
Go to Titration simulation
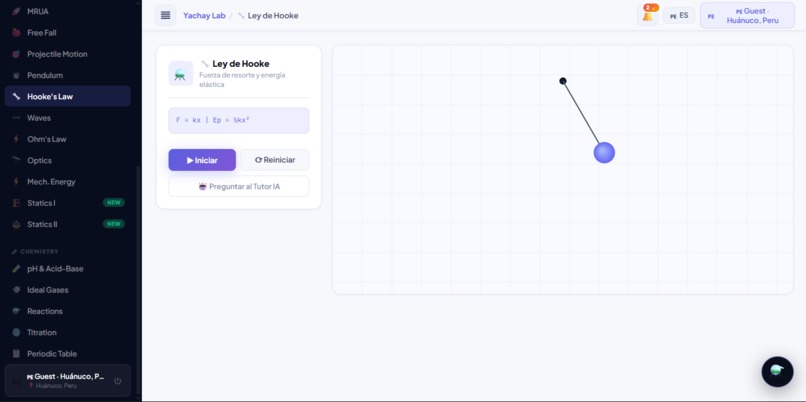click(x=67, y=333)
